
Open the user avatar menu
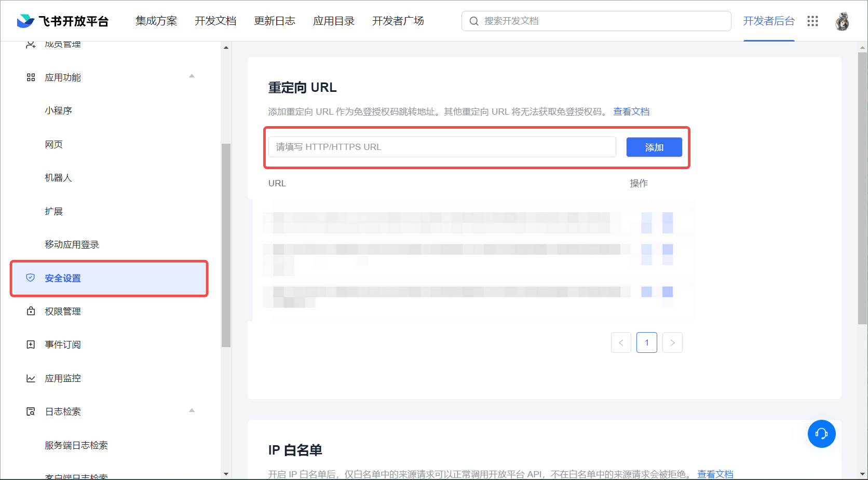click(x=842, y=21)
